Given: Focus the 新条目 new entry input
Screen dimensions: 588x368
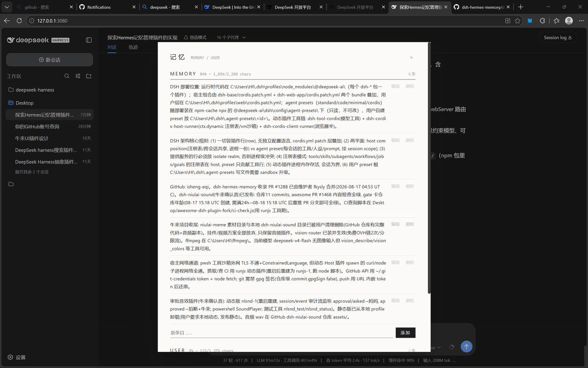Looking at the screenshot, I should pyautogui.click(x=282, y=333).
